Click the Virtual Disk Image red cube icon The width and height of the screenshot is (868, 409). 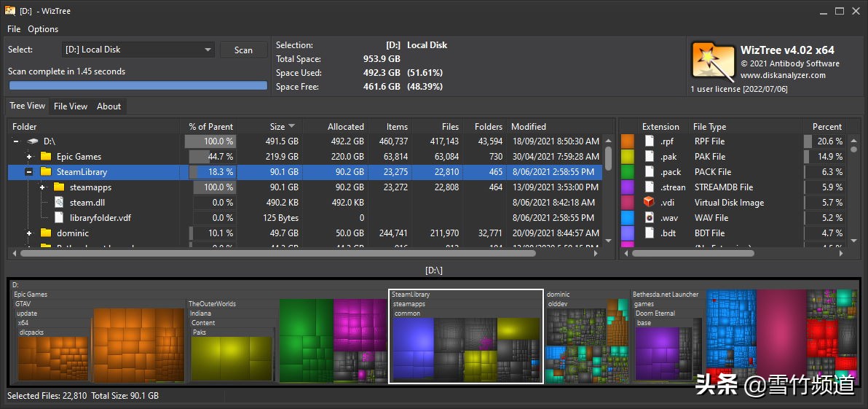[x=649, y=203]
